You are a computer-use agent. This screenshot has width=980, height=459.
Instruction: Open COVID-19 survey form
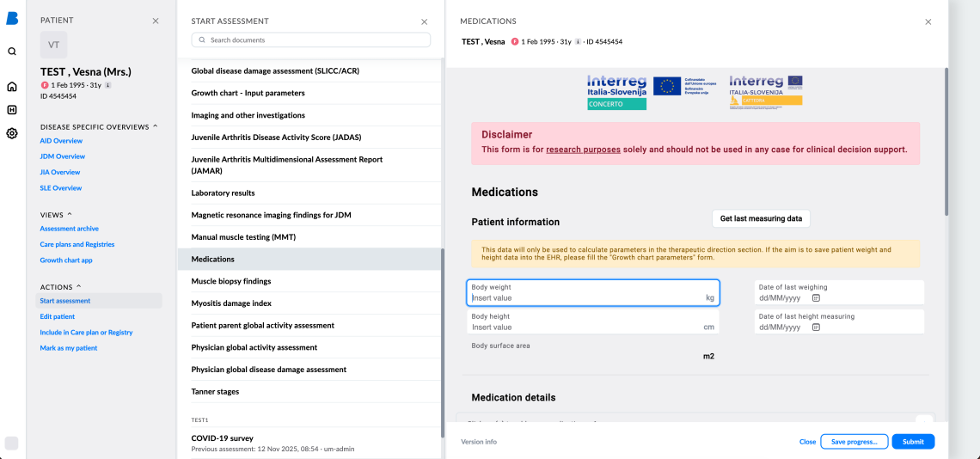pyautogui.click(x=309, y=443)
